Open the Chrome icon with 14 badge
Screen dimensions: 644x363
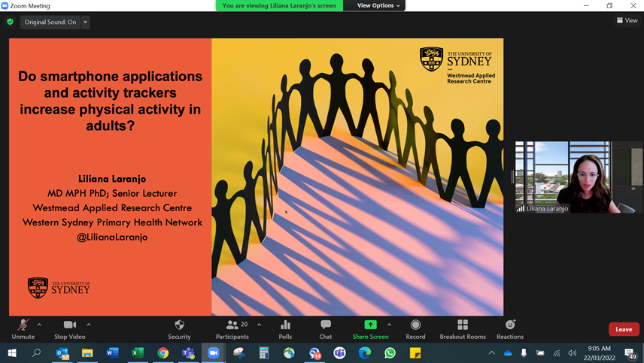(x=314, y=352)
